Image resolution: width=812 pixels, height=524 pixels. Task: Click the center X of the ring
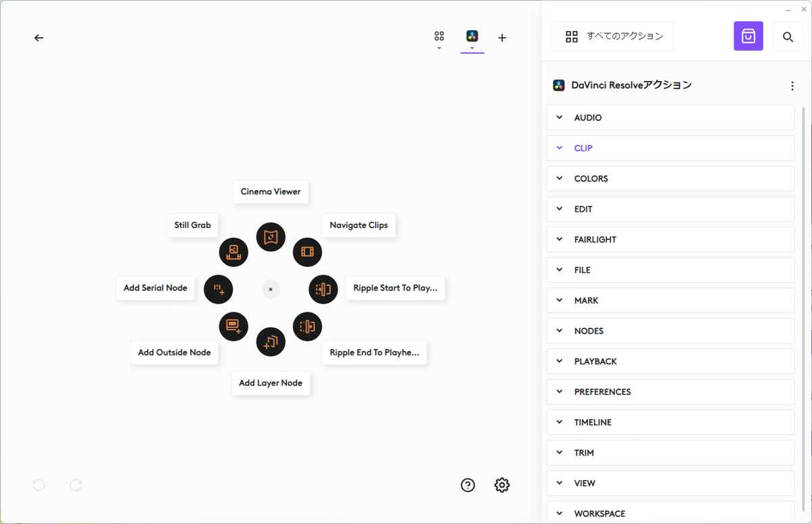pyautogui.click(x=271, y=289)
